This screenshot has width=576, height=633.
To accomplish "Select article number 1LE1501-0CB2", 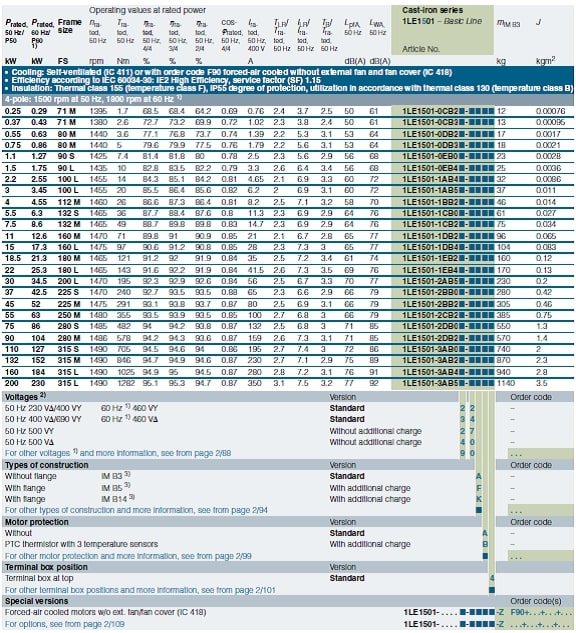I will 430,111.
